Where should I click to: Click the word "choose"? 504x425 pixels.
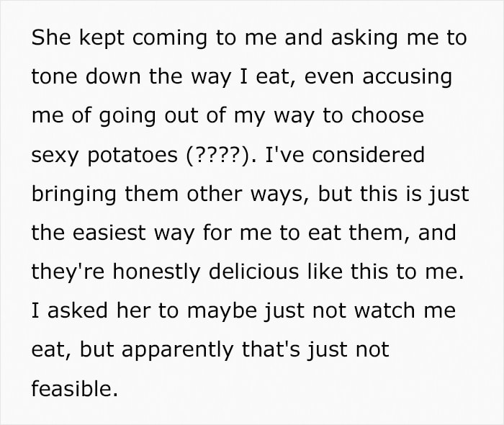tap(387, 115)
